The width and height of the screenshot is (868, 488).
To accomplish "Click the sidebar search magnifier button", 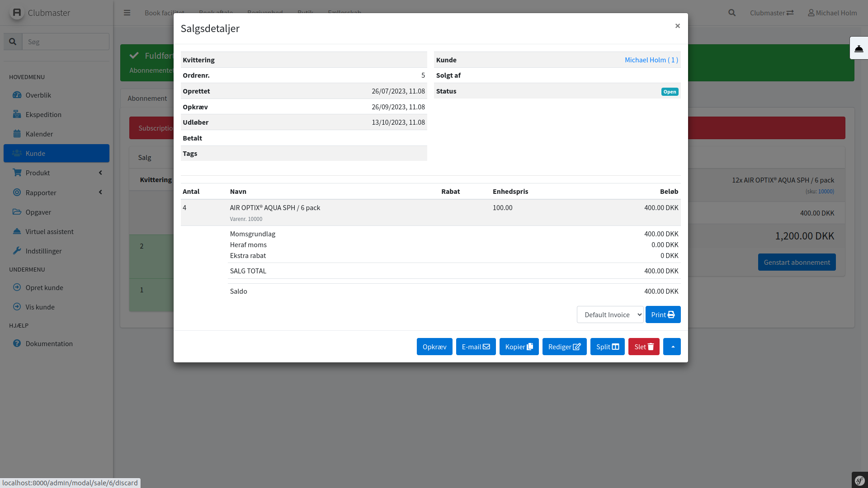I will 13,42.
